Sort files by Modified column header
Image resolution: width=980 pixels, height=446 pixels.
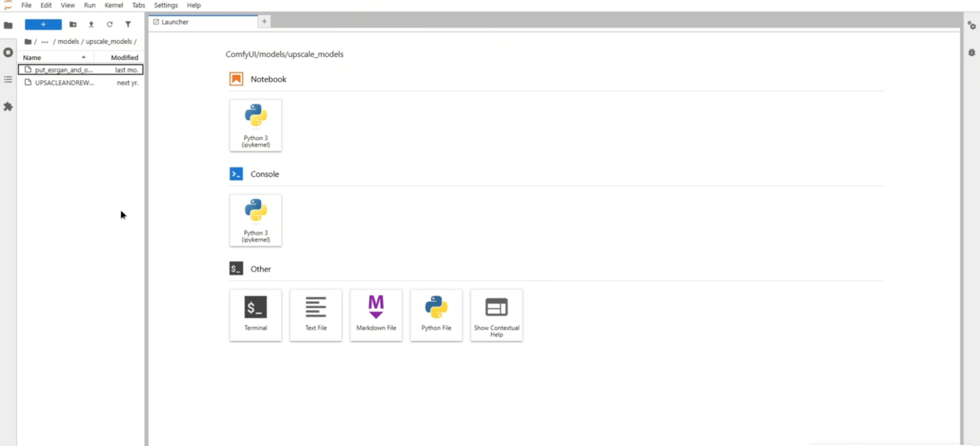coord(119,57)
